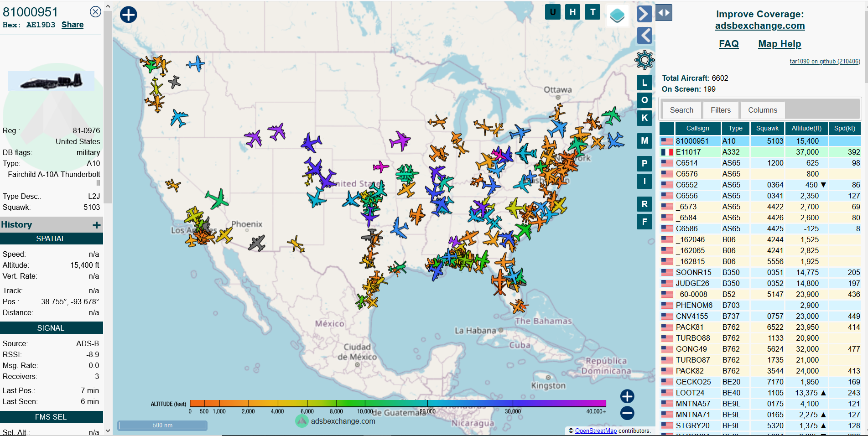Click the right chevron sidebar arrow
This screenshot has height=436, width=868.
coord(644,14)
